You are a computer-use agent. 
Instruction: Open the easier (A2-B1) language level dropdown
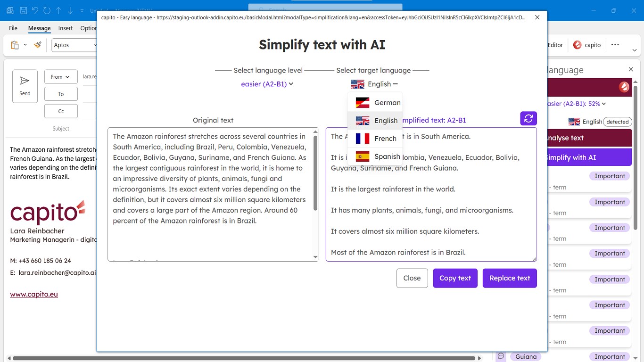pos(267,84)
